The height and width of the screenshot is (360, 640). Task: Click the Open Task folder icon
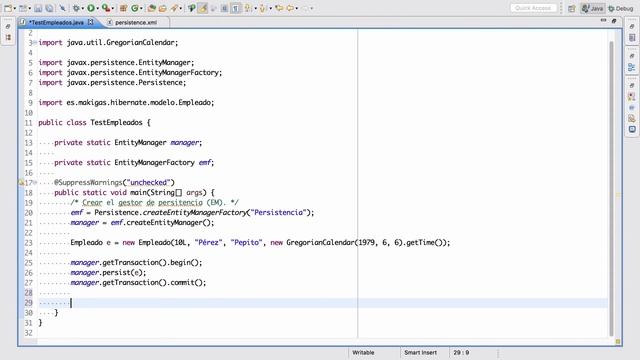[162, 8]
